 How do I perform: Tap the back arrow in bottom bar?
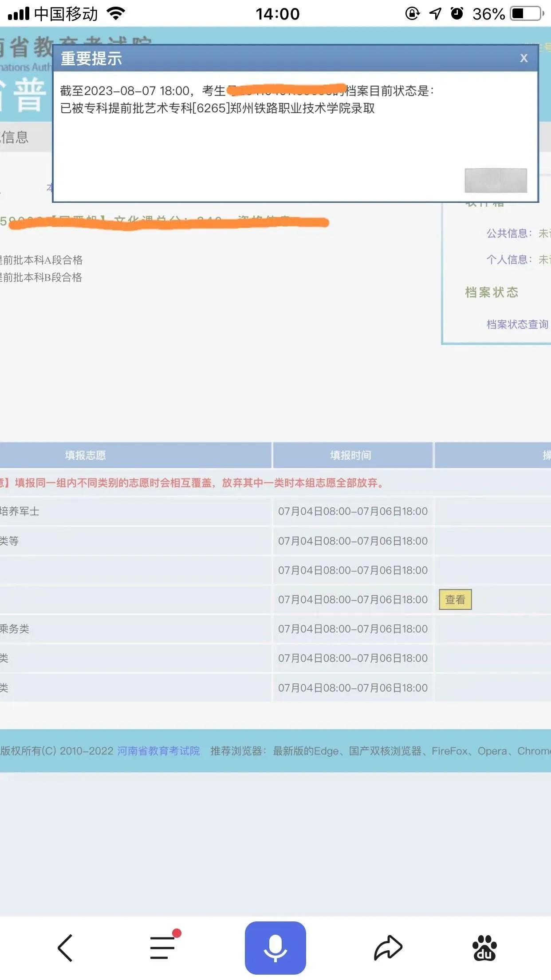click(x=65, y=948)
